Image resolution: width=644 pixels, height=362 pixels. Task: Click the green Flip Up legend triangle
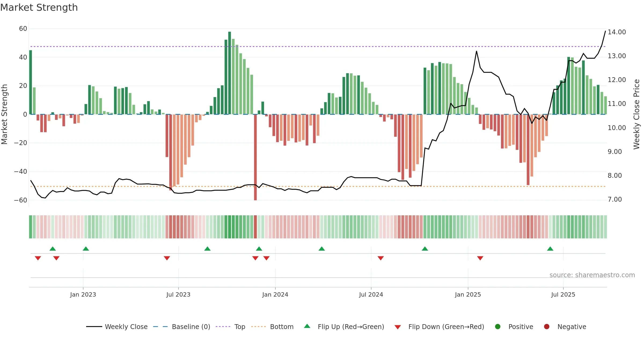[307, 326]
